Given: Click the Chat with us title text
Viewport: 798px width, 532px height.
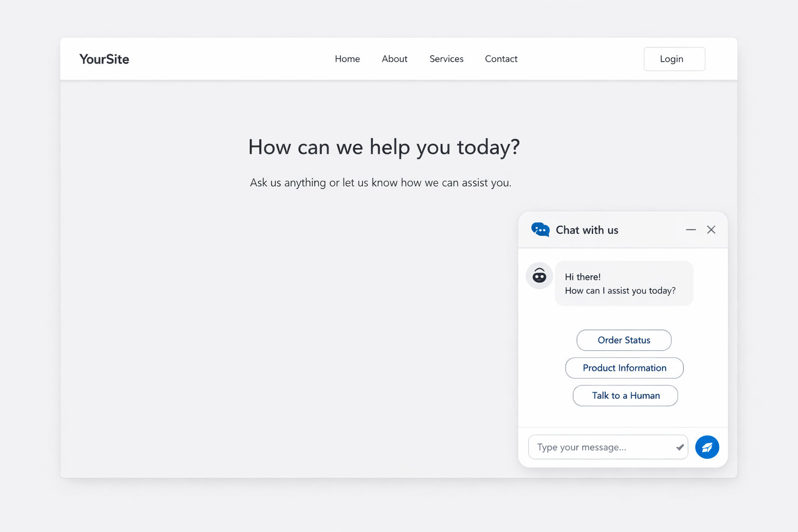Looking at the screenshot, I should 587,230.
